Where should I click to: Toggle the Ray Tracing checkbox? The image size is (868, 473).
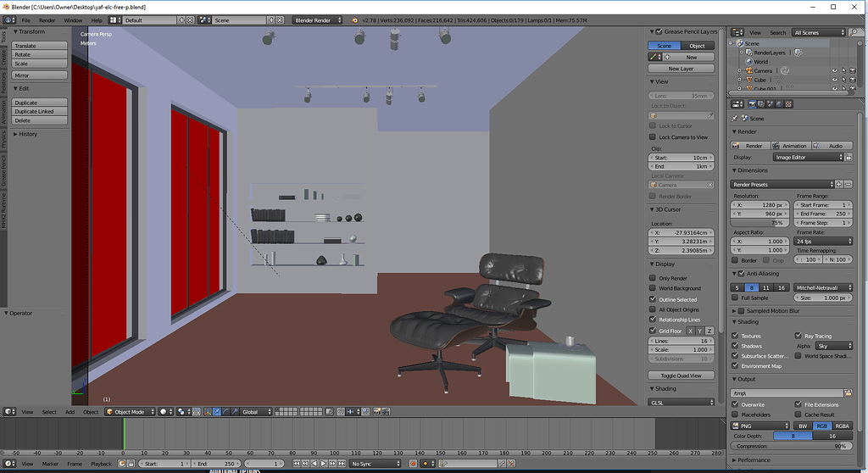point(798,336)
